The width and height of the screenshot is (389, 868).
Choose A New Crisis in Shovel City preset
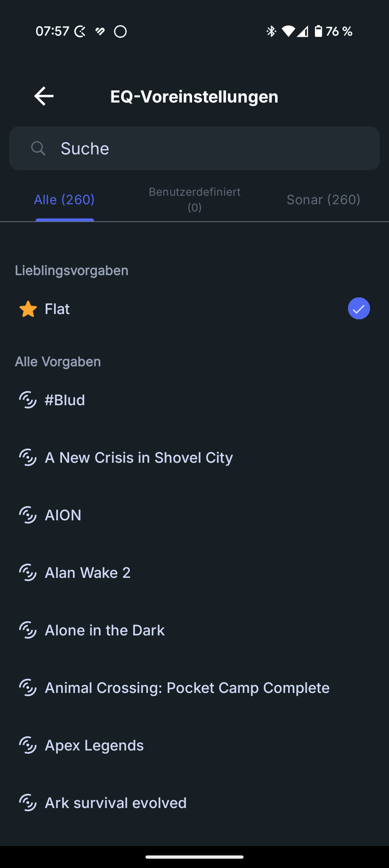click(x=139, y=458)
